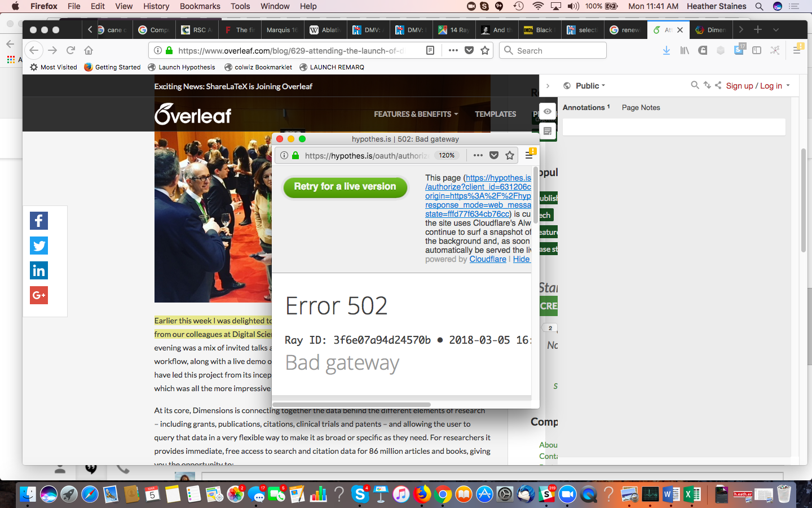Click colwiz Bookmarklet bookmark
Screen dimensions: 812x508
[x=258, y=67]
